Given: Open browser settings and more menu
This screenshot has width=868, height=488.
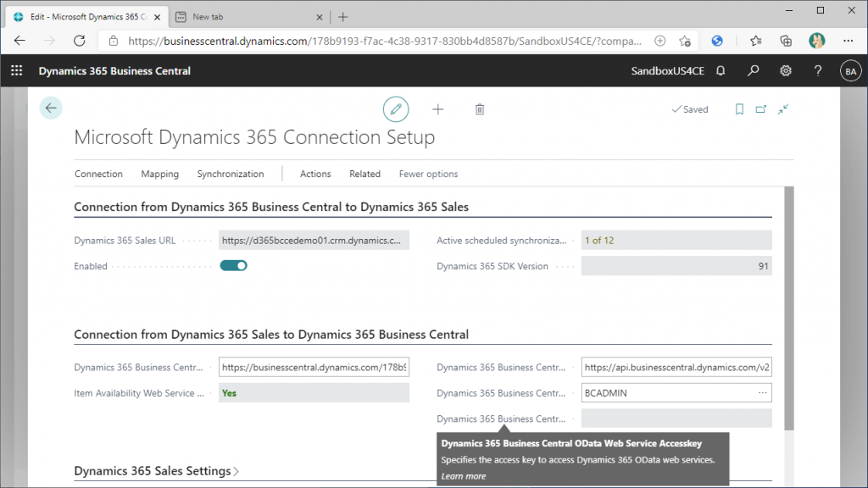Looking at the screenshot, I should point(848,41).
